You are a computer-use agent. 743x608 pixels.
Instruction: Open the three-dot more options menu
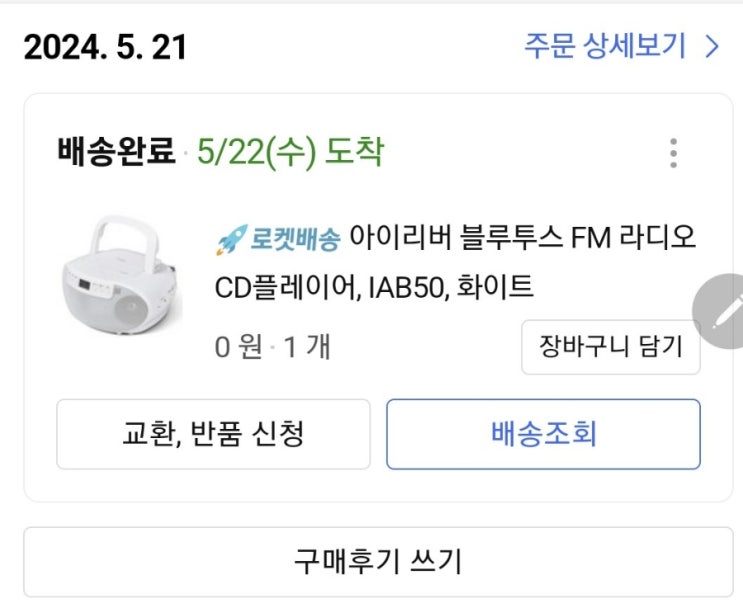[673, 153]
